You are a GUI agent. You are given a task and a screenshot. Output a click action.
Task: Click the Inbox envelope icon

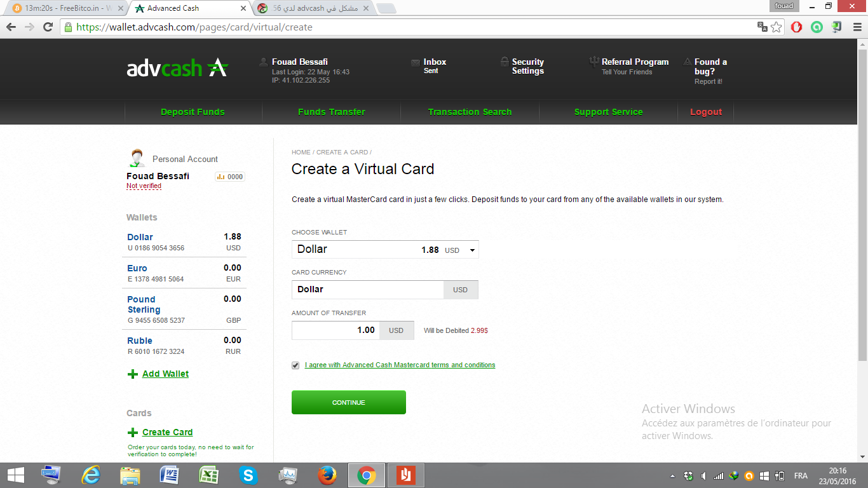pyautogui.click(x=416, y=62)
